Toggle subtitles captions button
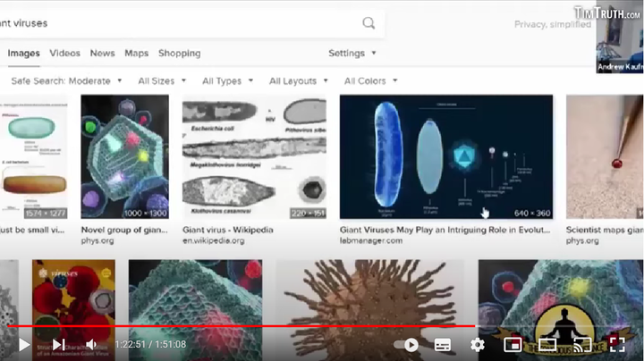The width and height of the screenshot is (644, 361). pos(443,345)
